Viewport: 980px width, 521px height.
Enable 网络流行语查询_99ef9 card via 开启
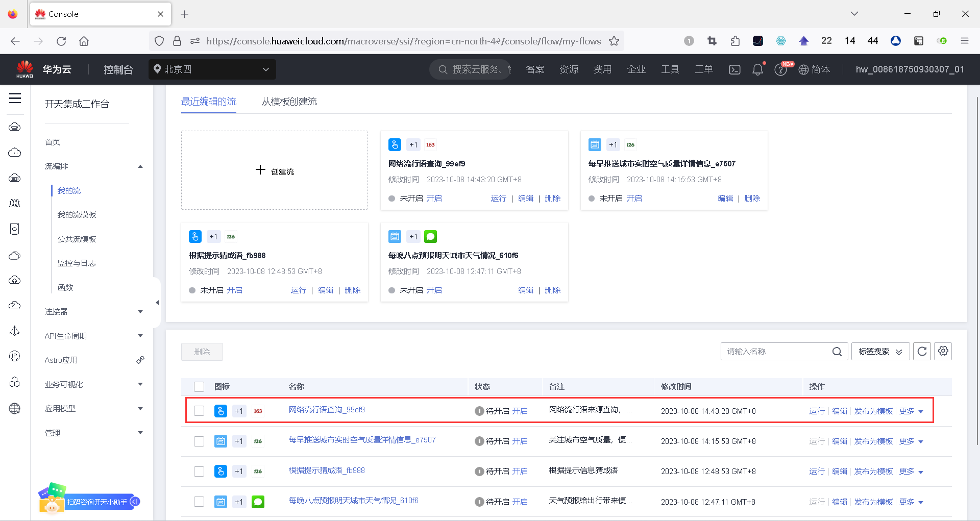click(x=434, y=199)
